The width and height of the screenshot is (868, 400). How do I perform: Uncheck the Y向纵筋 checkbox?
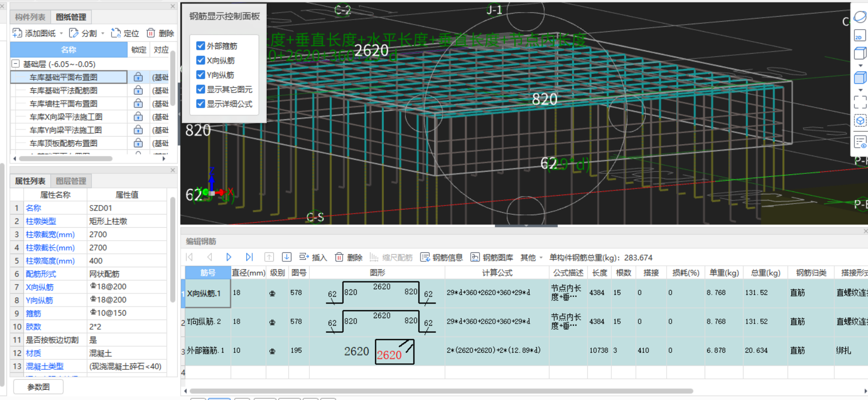click(200, 75)
